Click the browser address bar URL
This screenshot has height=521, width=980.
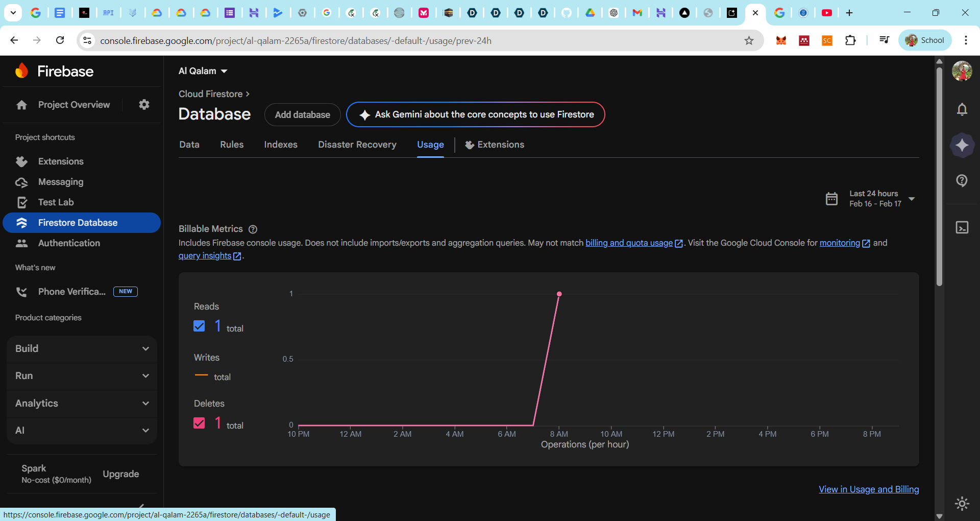coord(296,40)
